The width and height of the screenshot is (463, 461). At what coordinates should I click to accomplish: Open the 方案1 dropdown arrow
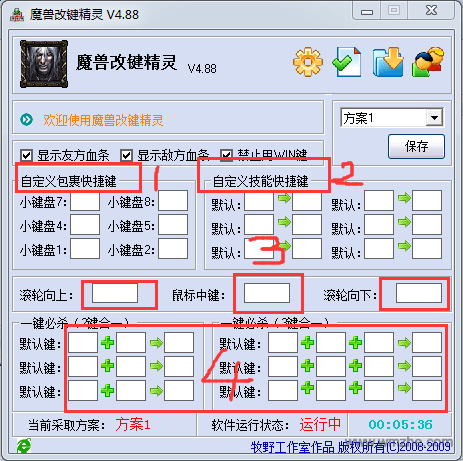434,118
